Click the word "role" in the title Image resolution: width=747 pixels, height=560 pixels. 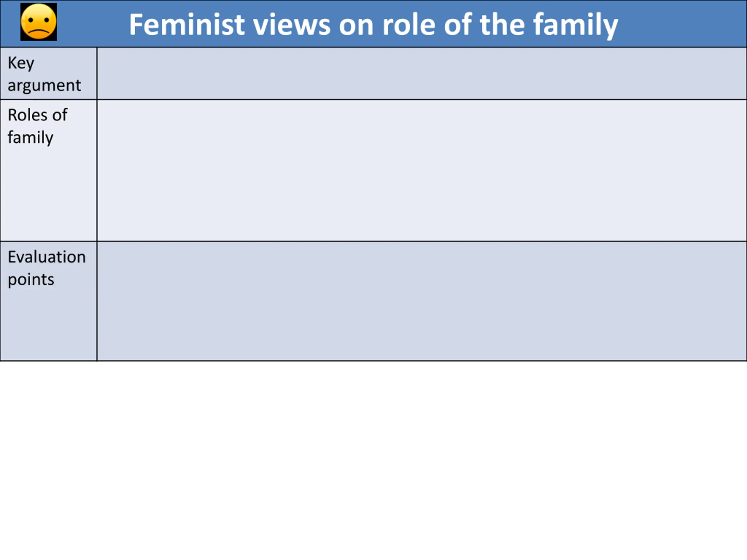pos(409,24)
